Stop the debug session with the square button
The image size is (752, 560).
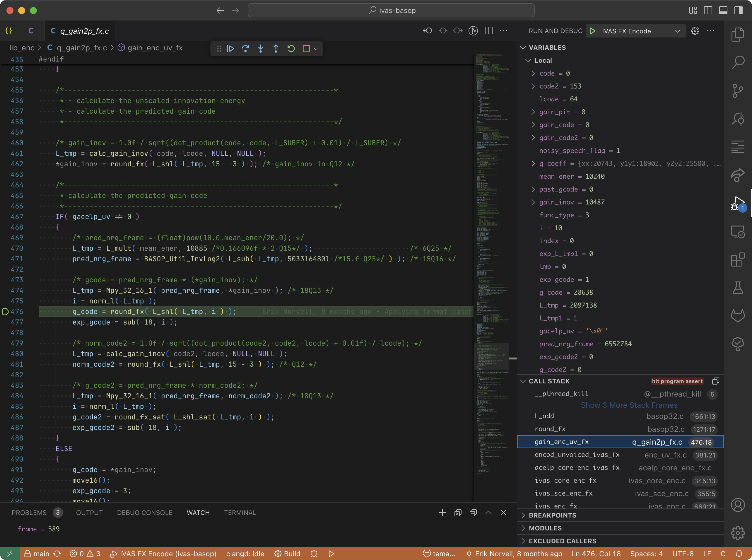pyautogui.click(x=306, y=49)
